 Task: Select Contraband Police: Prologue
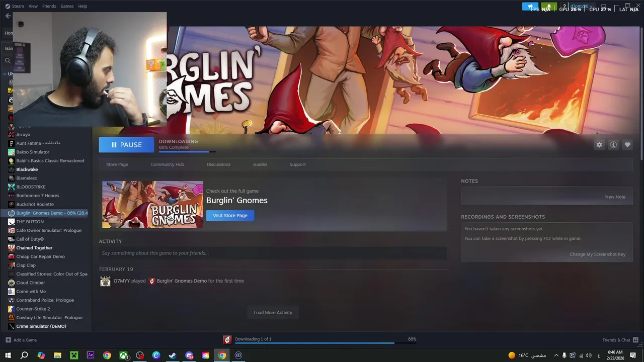(45, 300)
